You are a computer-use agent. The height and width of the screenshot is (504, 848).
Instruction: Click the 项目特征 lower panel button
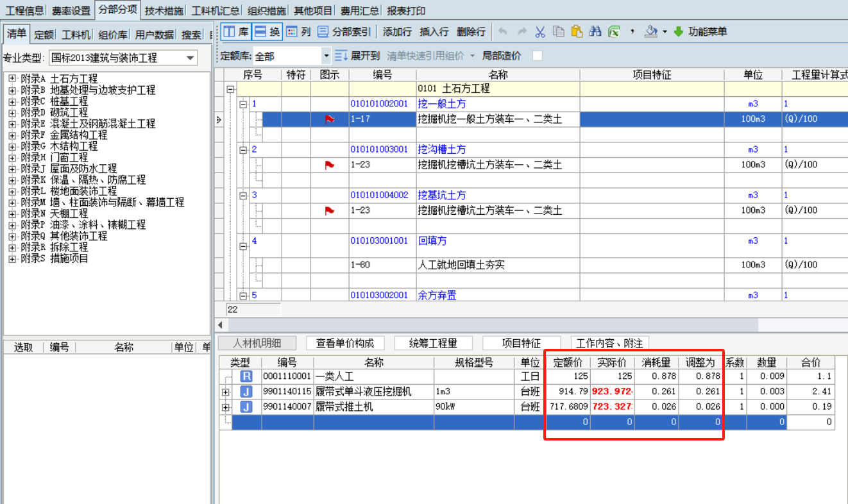[521, 343]
